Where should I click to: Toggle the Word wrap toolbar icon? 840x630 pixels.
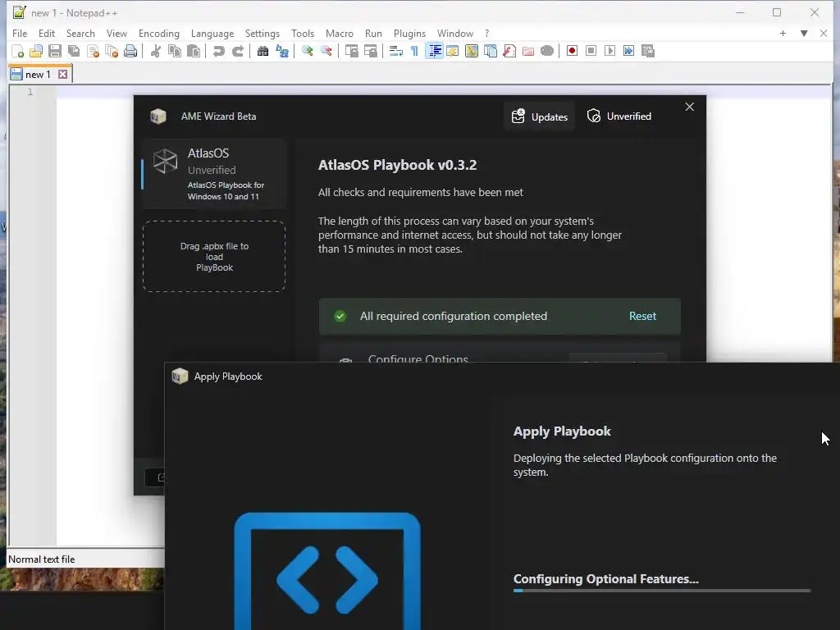point(396,51)
